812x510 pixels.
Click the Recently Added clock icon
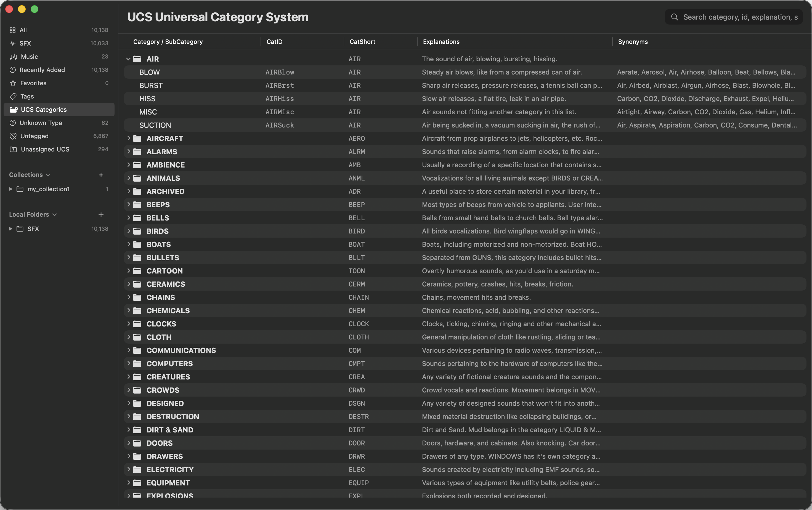13,70
